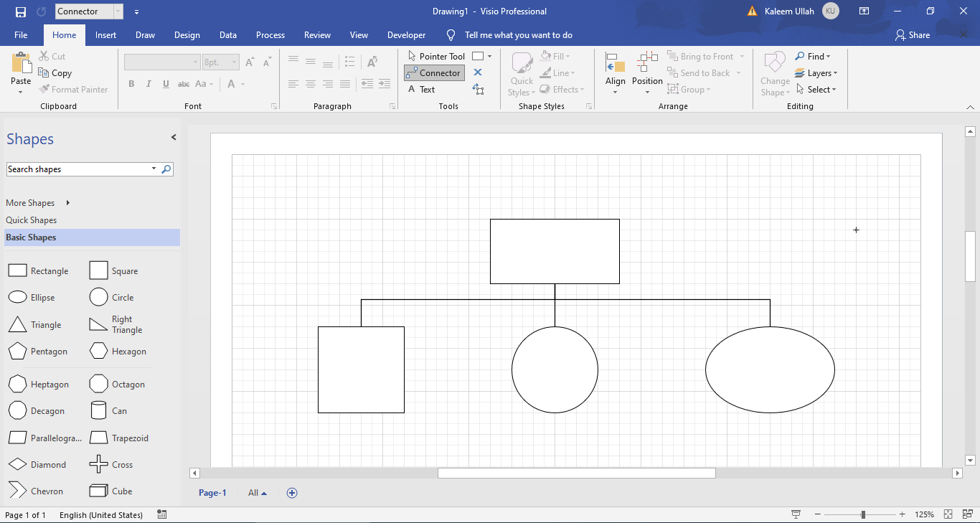The image size is (980, 523).
Task: Toggle italic formatting
Action: (149, 84)
